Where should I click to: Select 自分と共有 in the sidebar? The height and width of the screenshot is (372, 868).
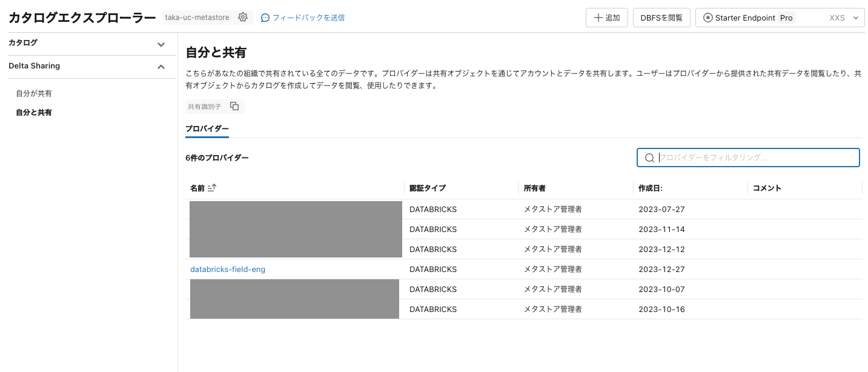tap(34, 112)
